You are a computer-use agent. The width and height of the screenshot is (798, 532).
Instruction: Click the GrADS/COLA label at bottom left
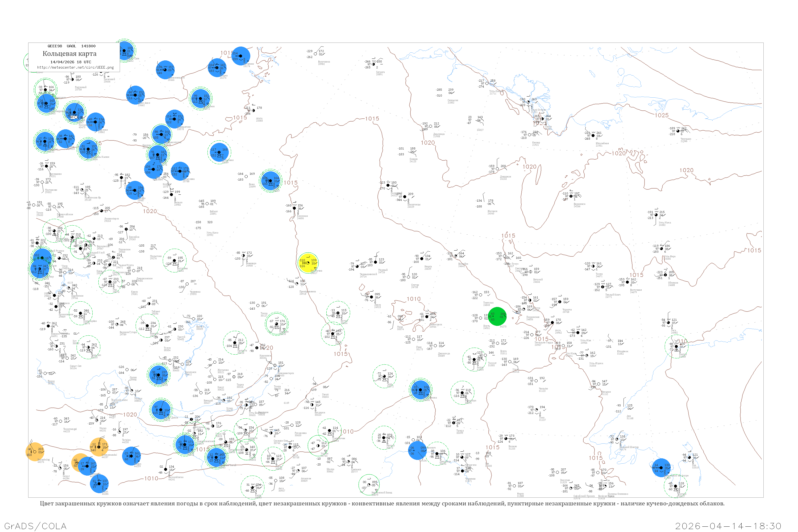pos(35,526)
